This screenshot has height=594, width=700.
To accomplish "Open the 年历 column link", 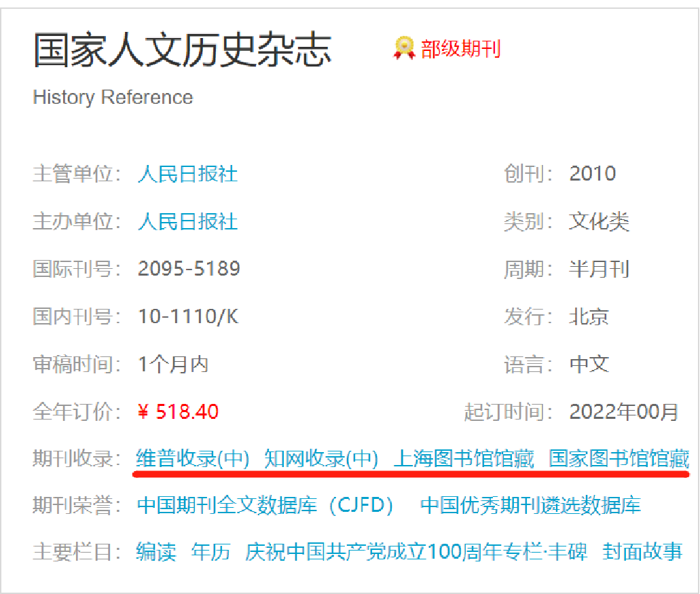I will [x=210, y=552].
